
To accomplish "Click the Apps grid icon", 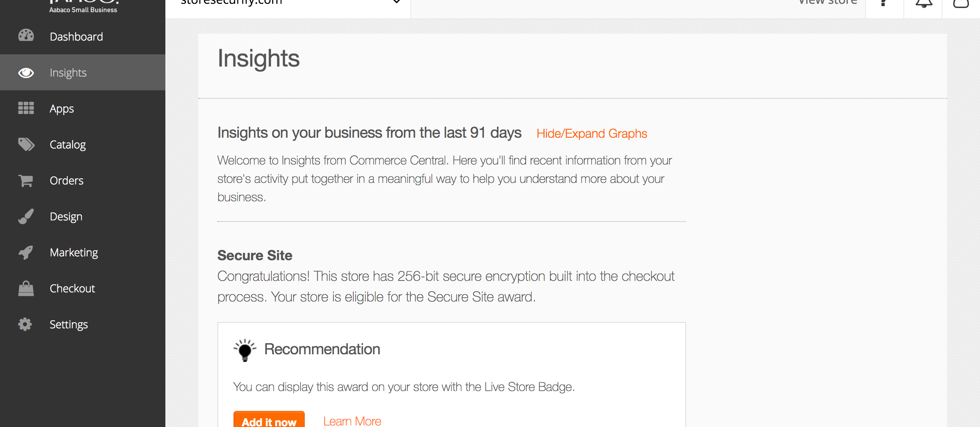I will pyautogui.click(x=26, y=108).
